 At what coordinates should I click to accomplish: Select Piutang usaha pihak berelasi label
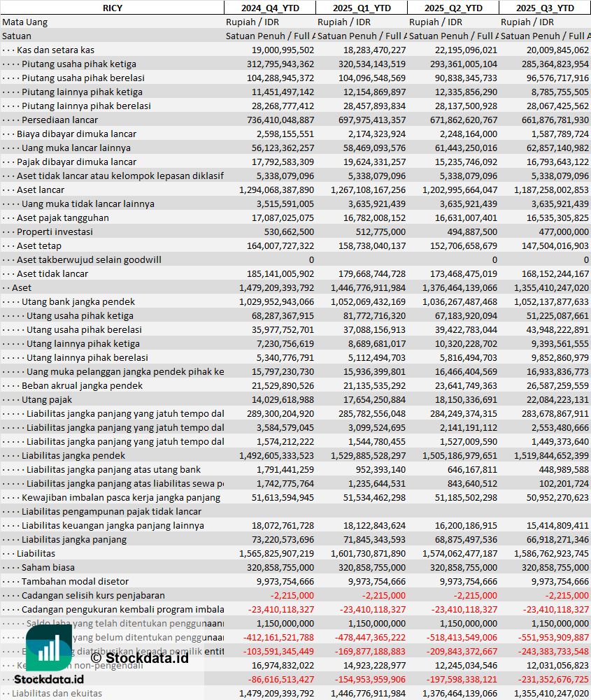coord(83,78)
